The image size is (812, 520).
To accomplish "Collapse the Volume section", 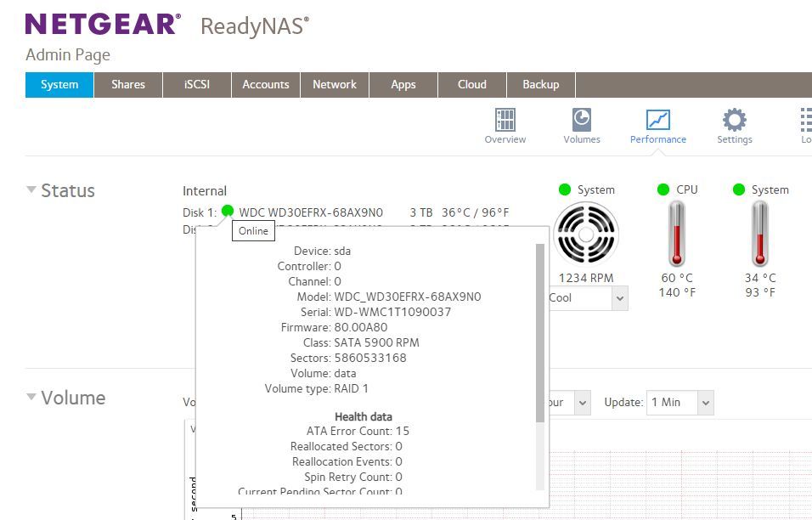I will point(31,398).
